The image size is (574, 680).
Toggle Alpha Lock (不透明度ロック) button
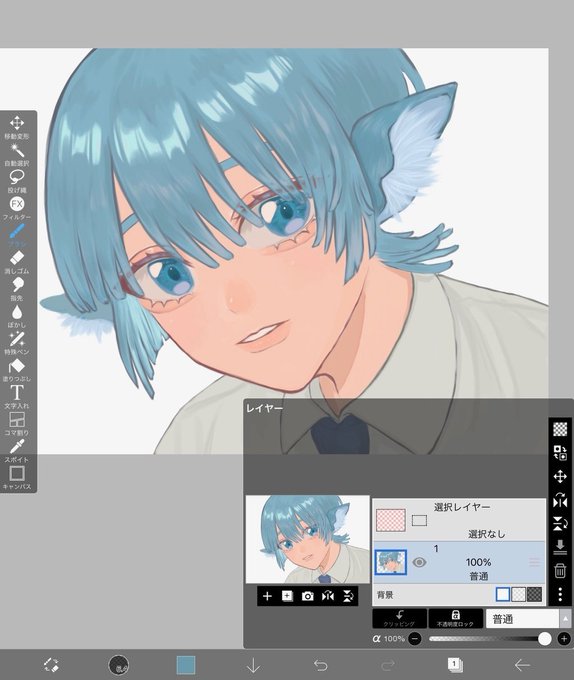point(456,618)
